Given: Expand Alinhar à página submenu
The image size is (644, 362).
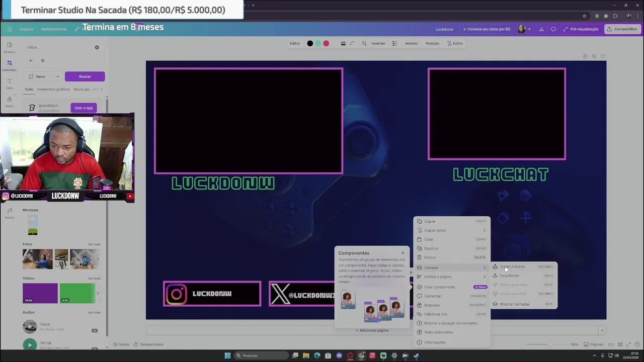Looking at the screenshot, I should pyautogui.click(x=452, y=277).
